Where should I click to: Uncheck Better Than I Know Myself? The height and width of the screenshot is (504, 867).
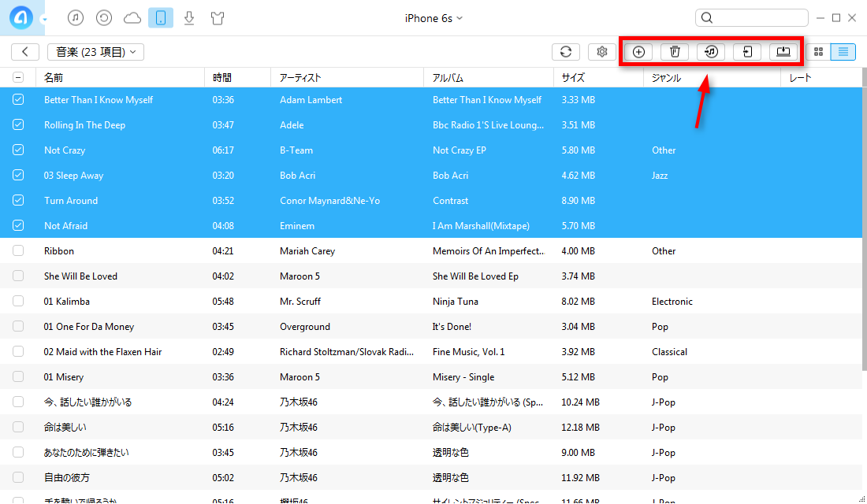coord(18,99)
